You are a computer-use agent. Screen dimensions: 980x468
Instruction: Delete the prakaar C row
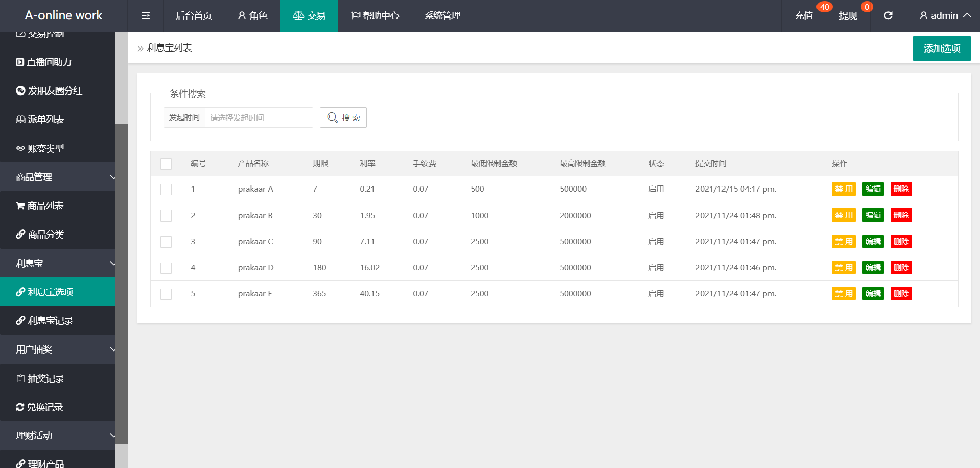coord(901,242)
